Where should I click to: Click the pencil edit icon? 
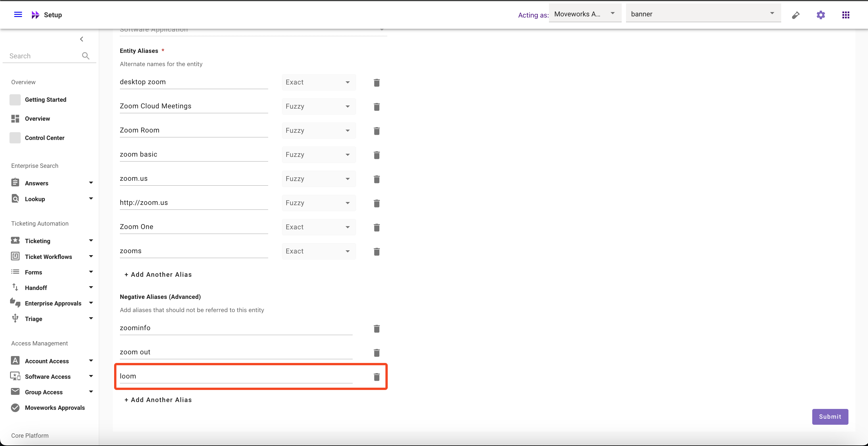(x=796, y=15)
